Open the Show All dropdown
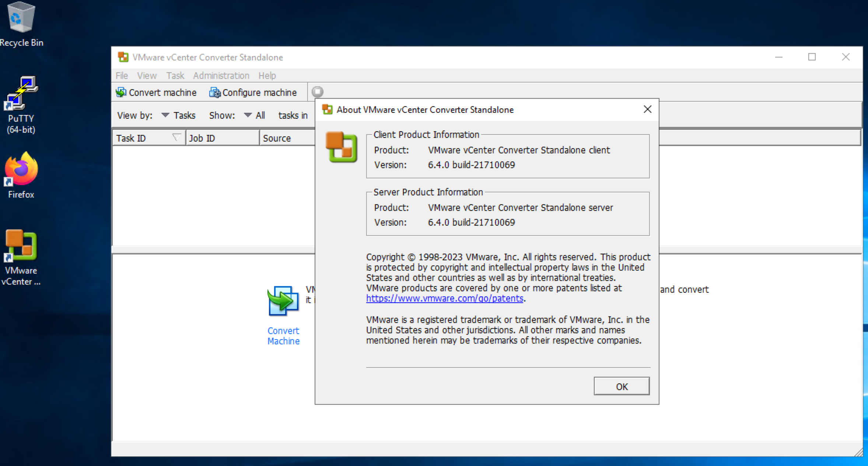The width and height of the screenshot is (868, 466). [247, 115]
